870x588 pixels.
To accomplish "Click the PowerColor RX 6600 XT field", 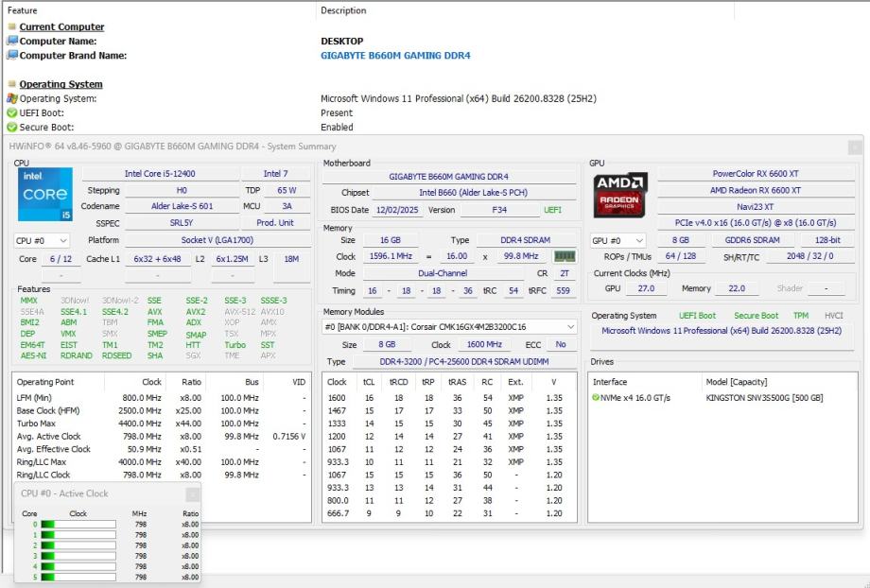I will [x=756, y=174].
